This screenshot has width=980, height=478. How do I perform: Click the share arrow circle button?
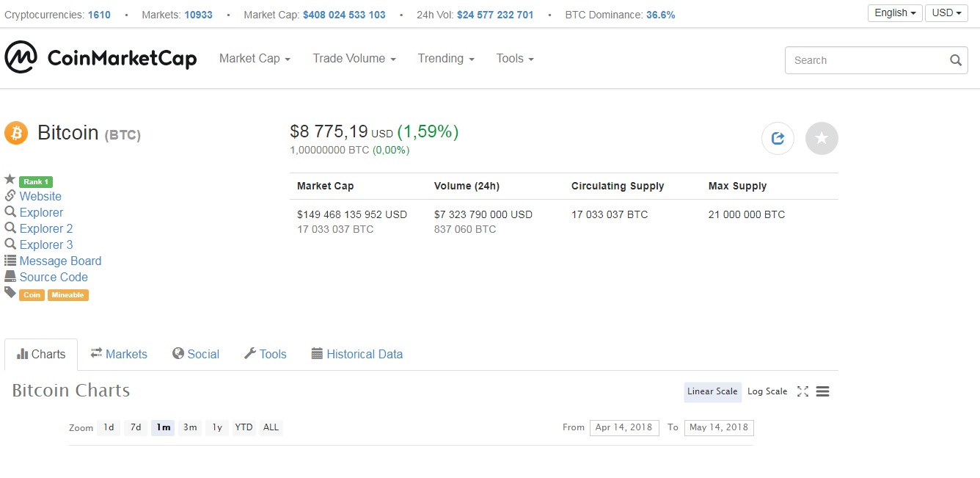[x=778, y=138]
